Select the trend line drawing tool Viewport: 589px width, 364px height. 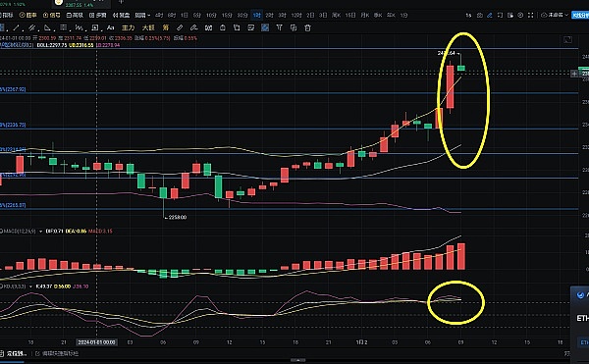tap(16, 27)
